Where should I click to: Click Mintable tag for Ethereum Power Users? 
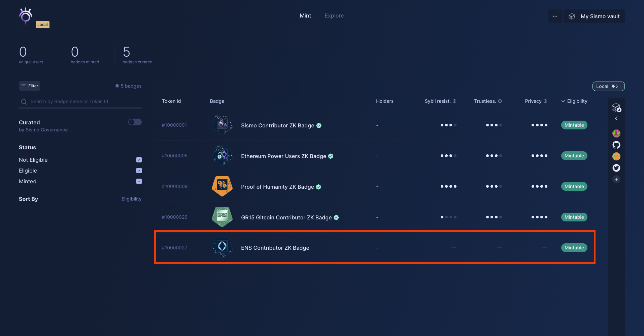pyautogui.click(x=574, y=156)
